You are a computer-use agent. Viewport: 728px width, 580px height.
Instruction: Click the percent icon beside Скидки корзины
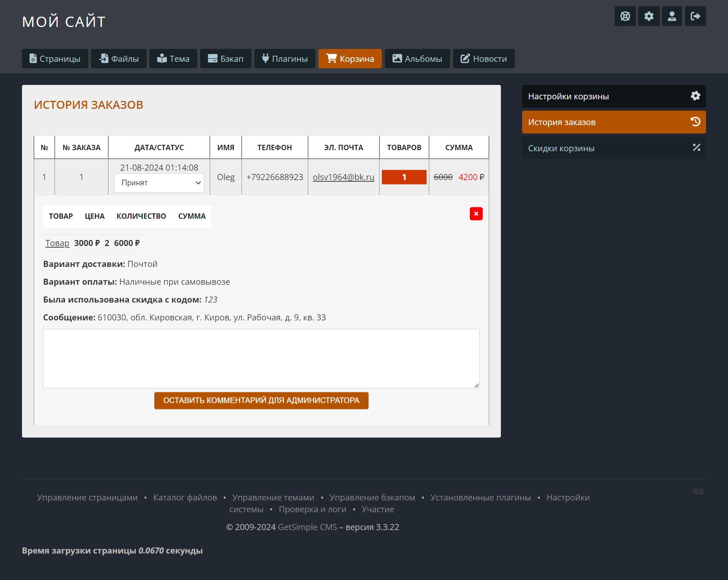click(697, 147)
